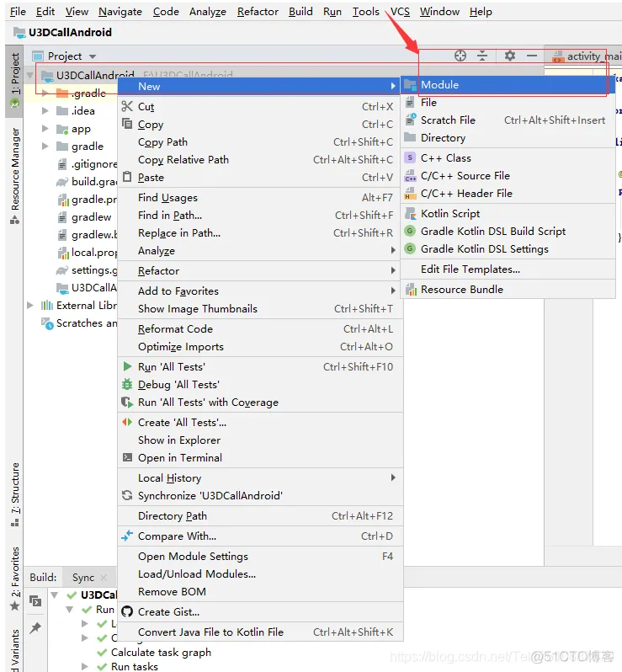Toggle the 2: Favorites tool window
This screenshot has width=622, height=672.
pyautogui.click(x=14, y=579)
